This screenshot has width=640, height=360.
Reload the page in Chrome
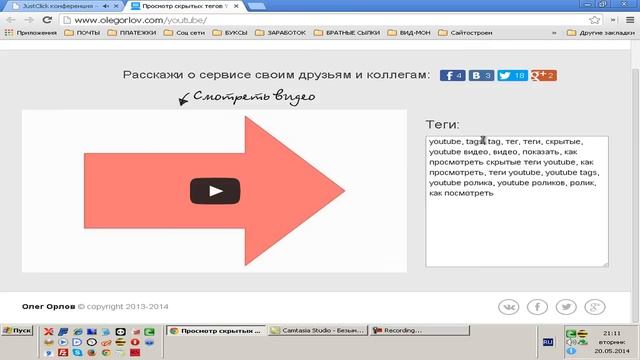pyautogui.click(x=47, y=20)
